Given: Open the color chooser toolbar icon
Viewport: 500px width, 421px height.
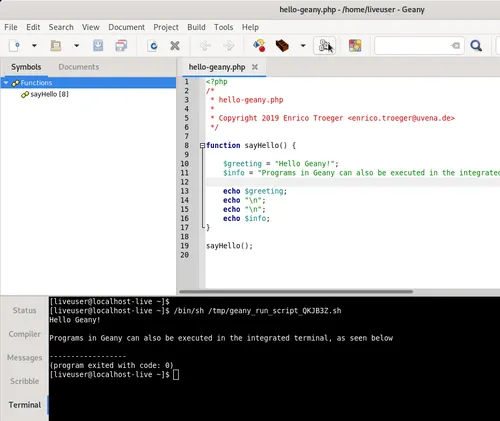Looking at the screenshot, I should 355,45.
